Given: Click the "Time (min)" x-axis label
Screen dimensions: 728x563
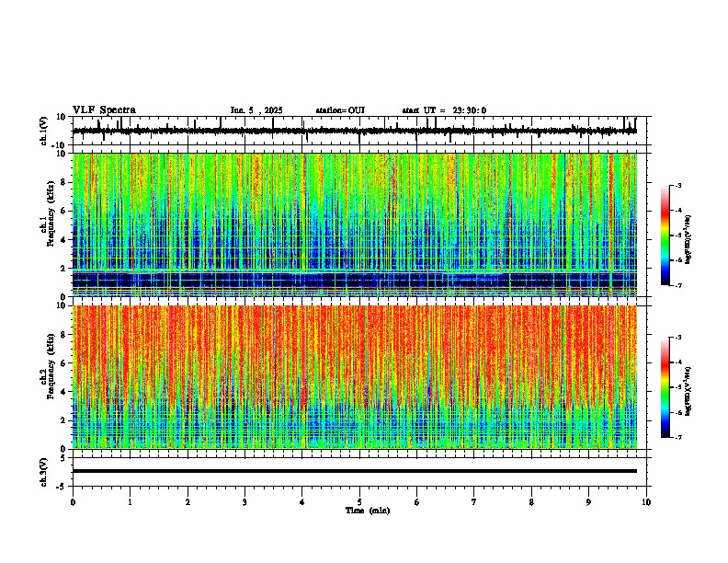Looking at the screenshot, I should [x=368, y=511].
